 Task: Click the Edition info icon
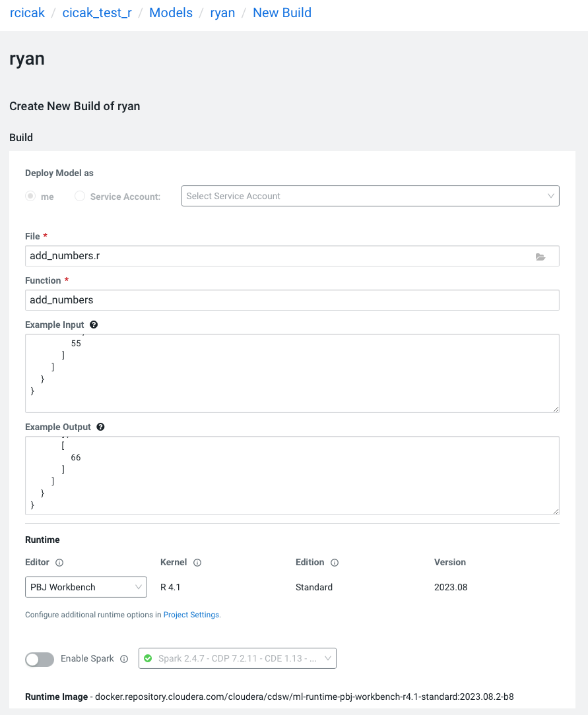point(335,563)
